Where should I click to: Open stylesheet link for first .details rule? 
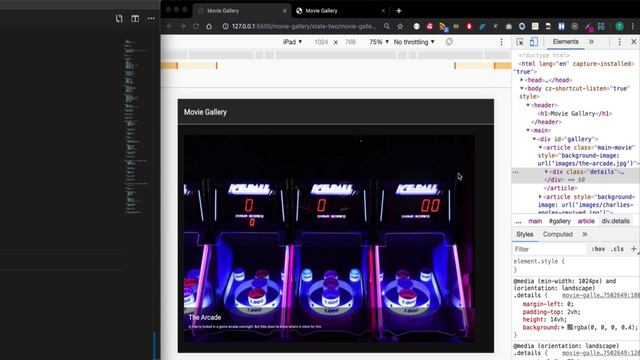coord(601,296)
